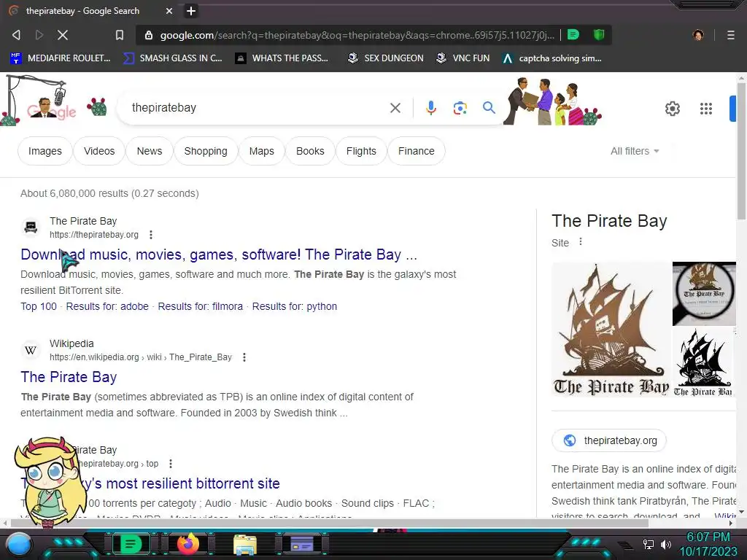
Task: Open more options beside Wikipedia result URL
Action: point(244,357)
